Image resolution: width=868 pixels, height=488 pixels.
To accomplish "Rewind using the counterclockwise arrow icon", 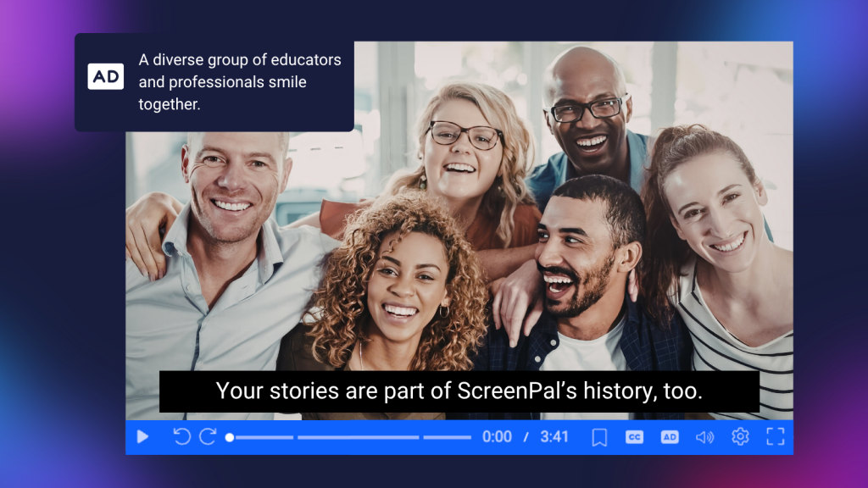I will click(x=181, y=436).
